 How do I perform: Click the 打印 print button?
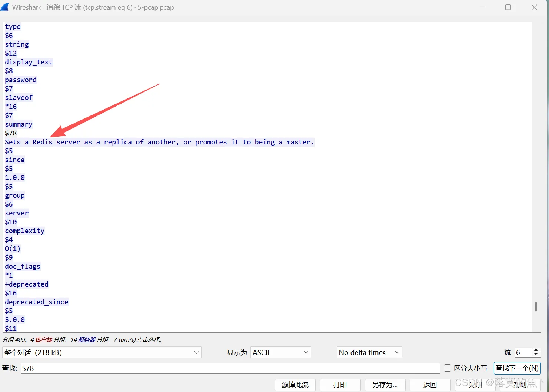[340, 385]
